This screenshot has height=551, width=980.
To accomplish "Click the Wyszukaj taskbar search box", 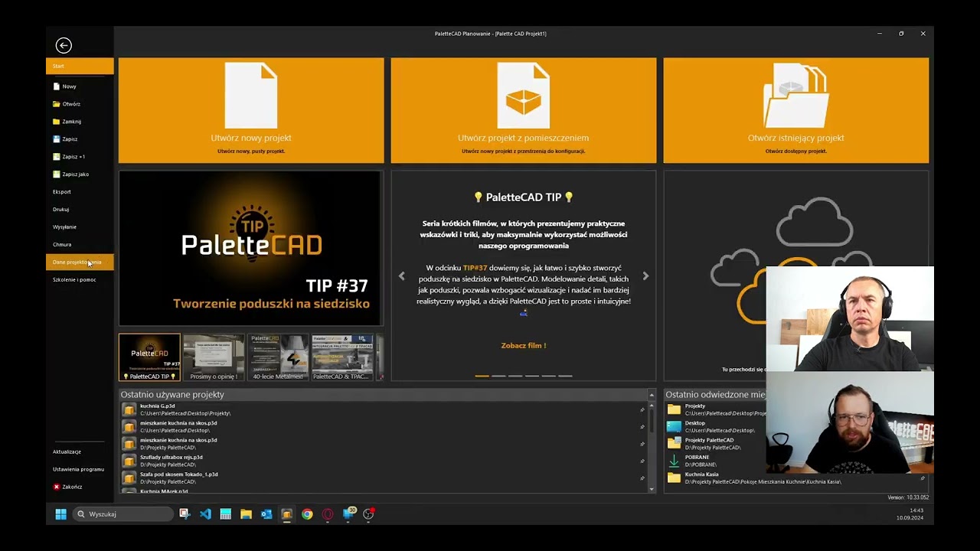I will (124, 514).
